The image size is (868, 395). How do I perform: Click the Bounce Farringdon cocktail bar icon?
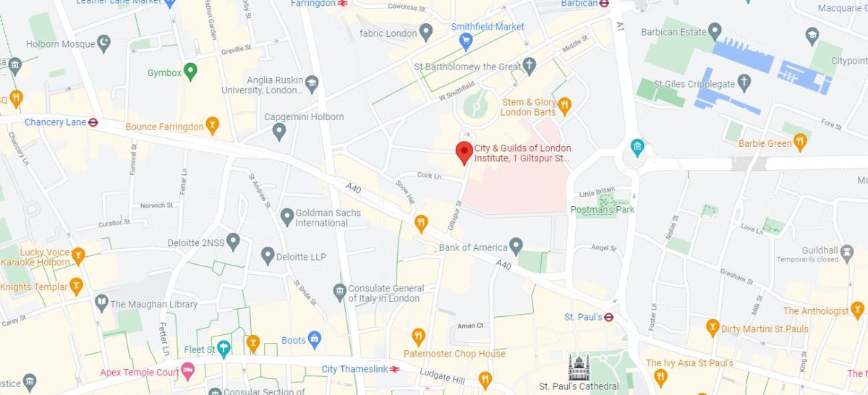[x=212, y=127]
